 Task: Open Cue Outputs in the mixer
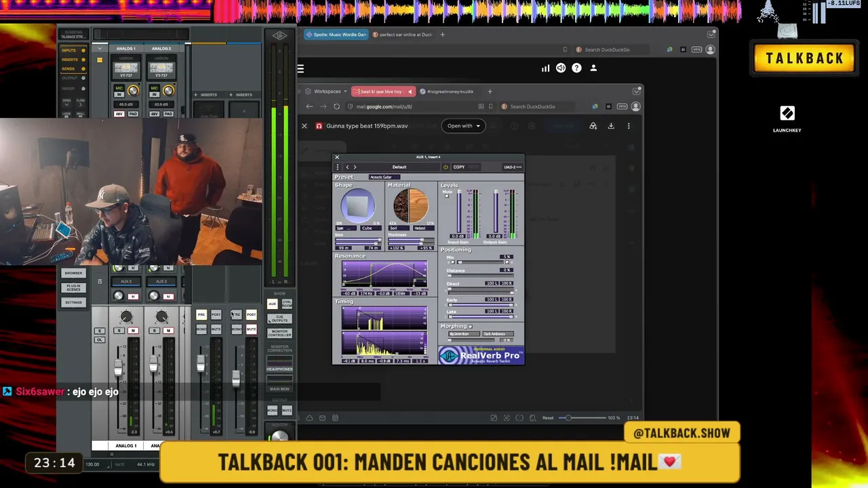pos(279,319)
